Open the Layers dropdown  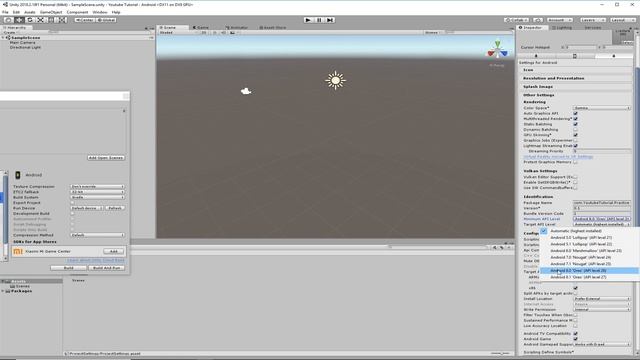(x=593, y=20)
